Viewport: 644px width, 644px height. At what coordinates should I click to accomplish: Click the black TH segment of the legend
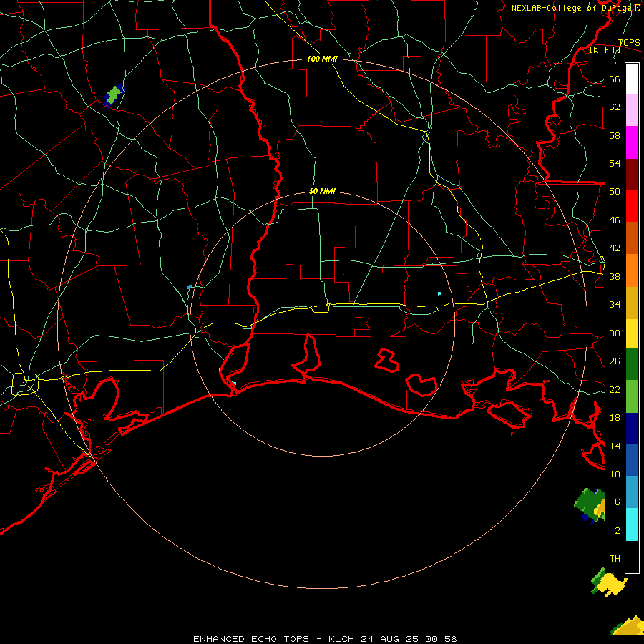click(632, 556)
